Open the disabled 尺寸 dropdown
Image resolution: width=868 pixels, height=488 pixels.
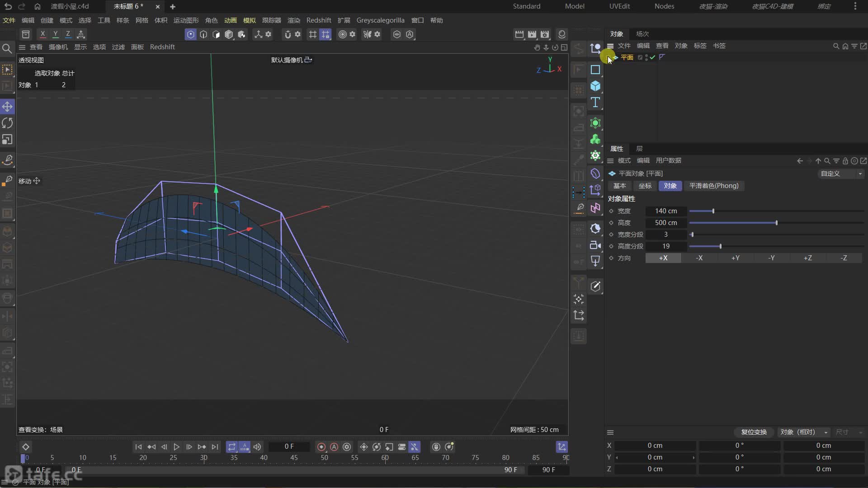(849, 432)
